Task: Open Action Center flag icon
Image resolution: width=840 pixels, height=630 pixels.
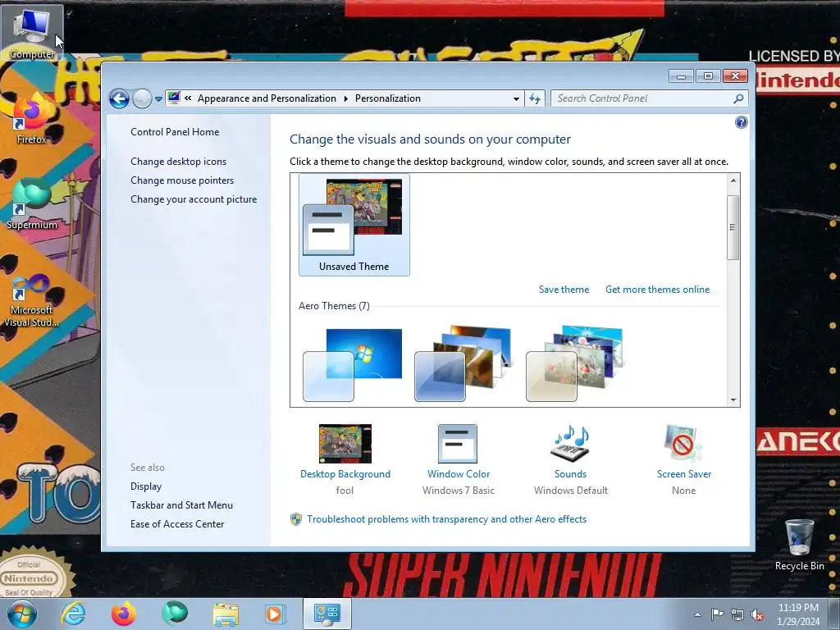Action: point(717,614)
